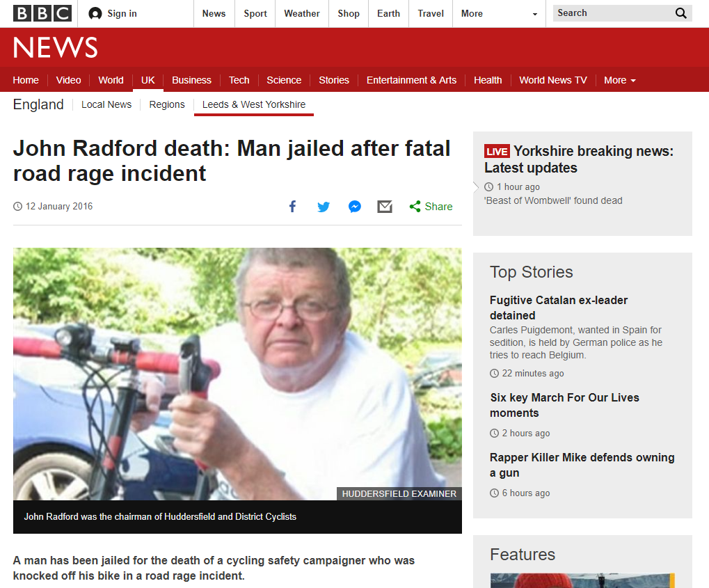Select Leeds & West Yorkshire link

point(254,104)
